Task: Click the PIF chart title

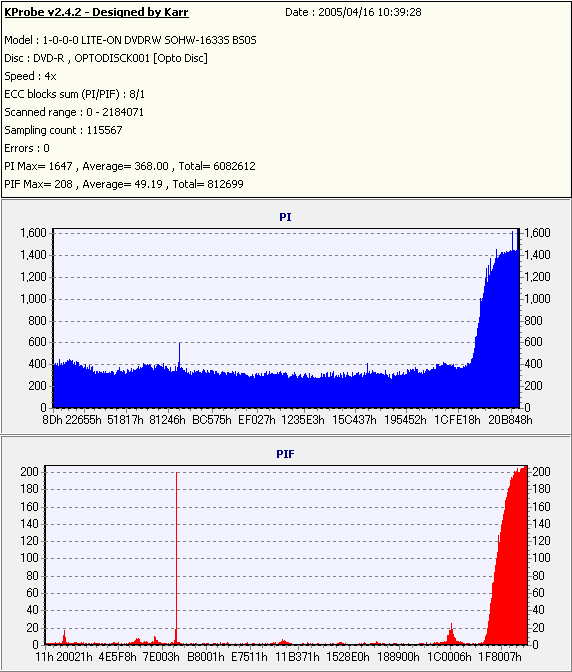Action: point(285,454)
